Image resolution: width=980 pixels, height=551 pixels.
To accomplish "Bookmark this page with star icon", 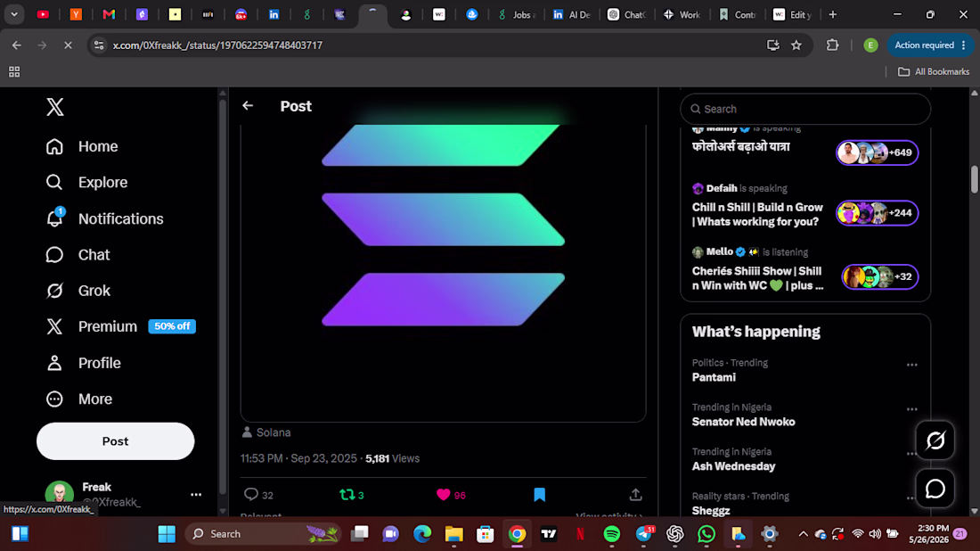I will tap(796, 45).
